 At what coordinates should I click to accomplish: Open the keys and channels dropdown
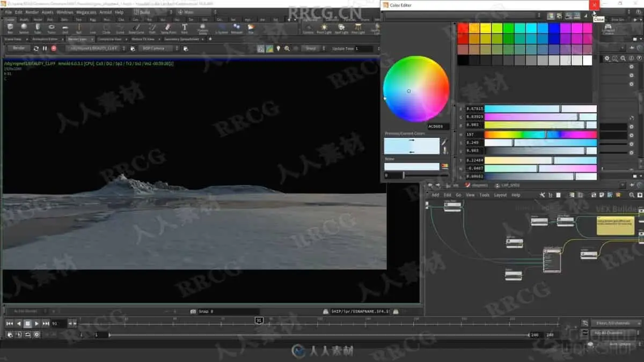pos(616,323)
